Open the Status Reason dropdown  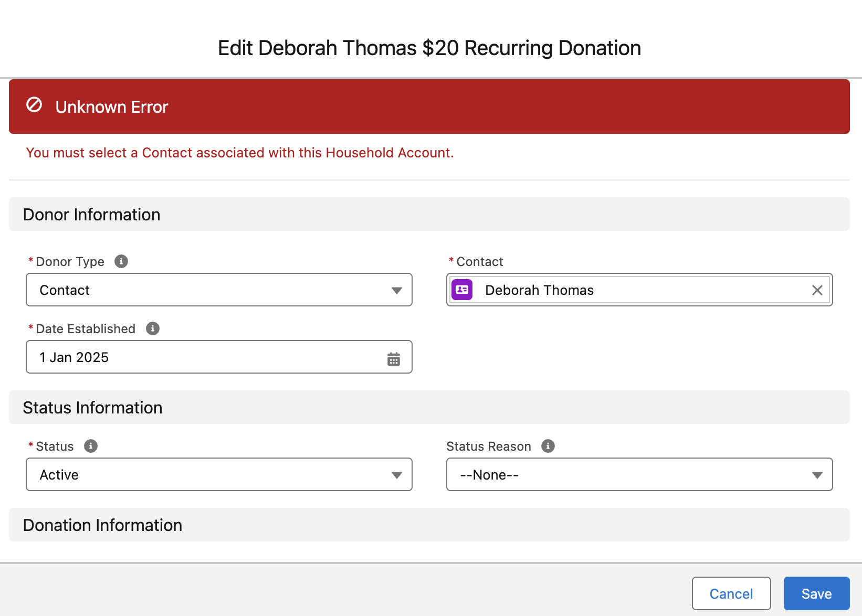639,474
